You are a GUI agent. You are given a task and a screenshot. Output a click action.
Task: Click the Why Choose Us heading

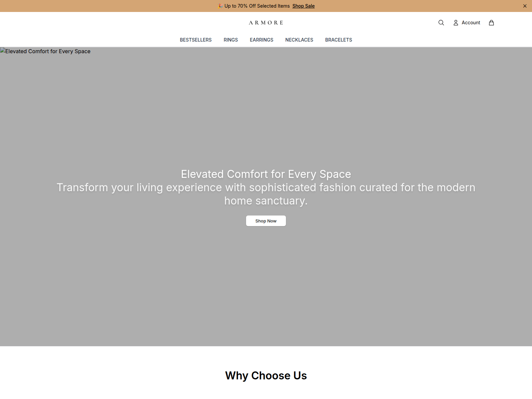[x=266, y=375]
